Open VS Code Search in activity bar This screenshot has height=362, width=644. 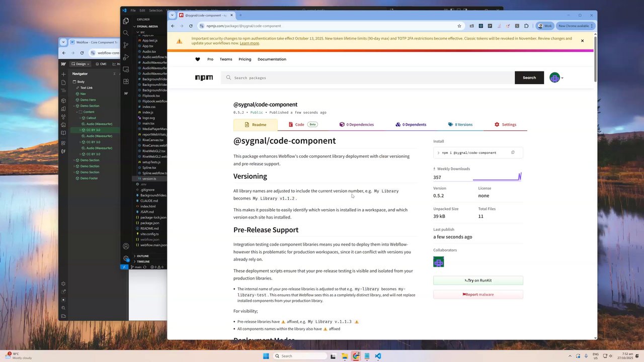(x=126, y=33)
